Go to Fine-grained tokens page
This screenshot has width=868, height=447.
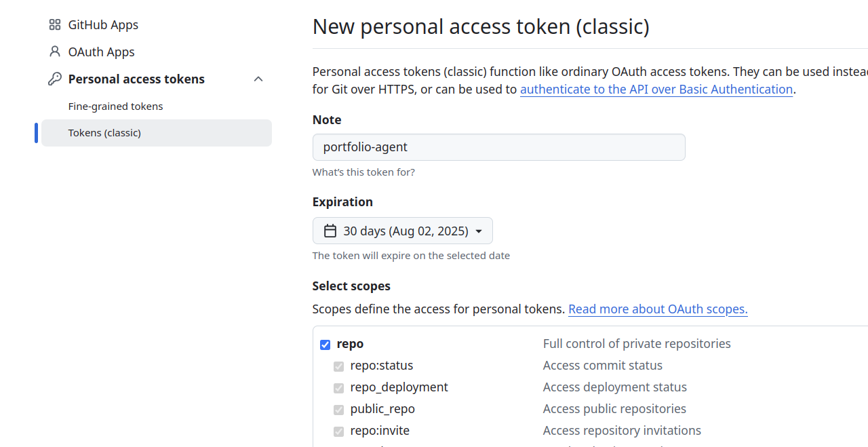[x=115, y=106]
